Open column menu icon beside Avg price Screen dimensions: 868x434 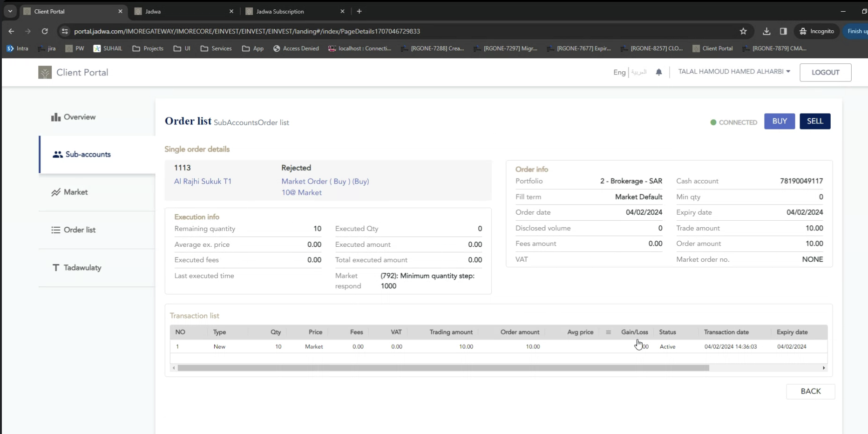pyautogui.click(x=608, y=332)
